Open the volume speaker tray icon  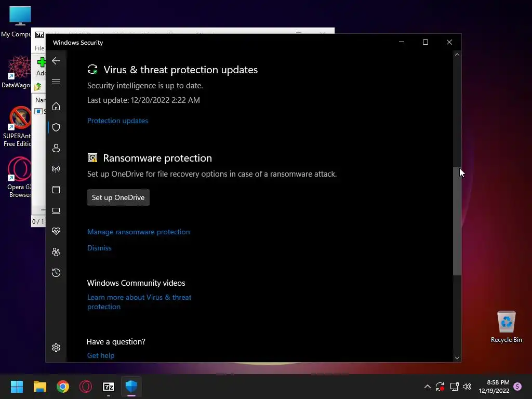(x=467, y=387)
